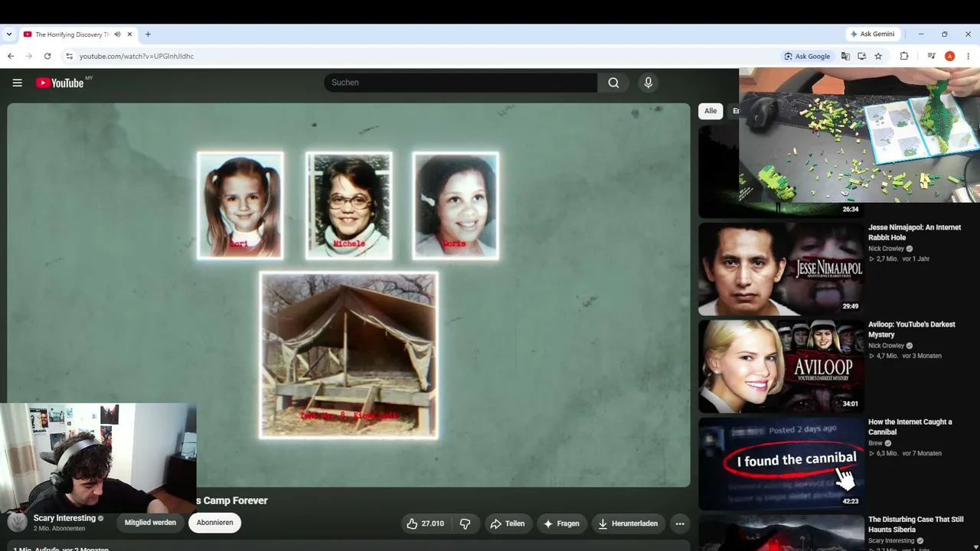Viewport: 980px width, 551px height.
Task: Mute the tab via its speaker icon
Action: tap(117, 34)
